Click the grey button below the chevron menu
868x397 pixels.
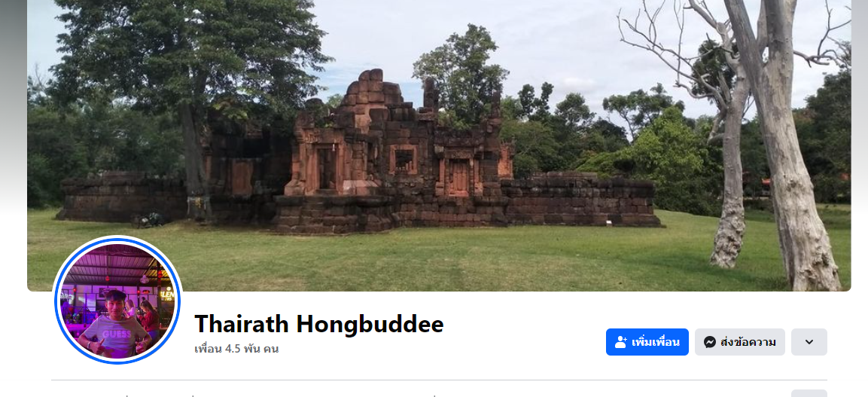coord(809,393)
